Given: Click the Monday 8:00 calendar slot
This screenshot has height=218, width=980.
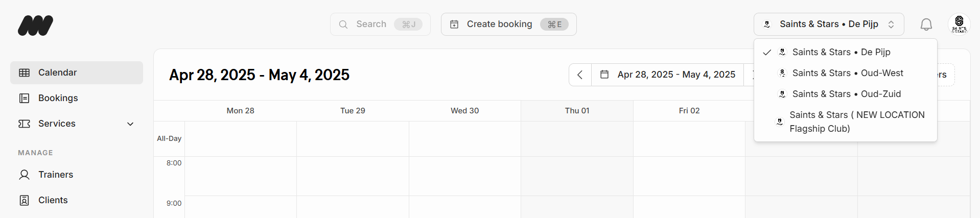Looking at the screenshot, I should (240, 176).
